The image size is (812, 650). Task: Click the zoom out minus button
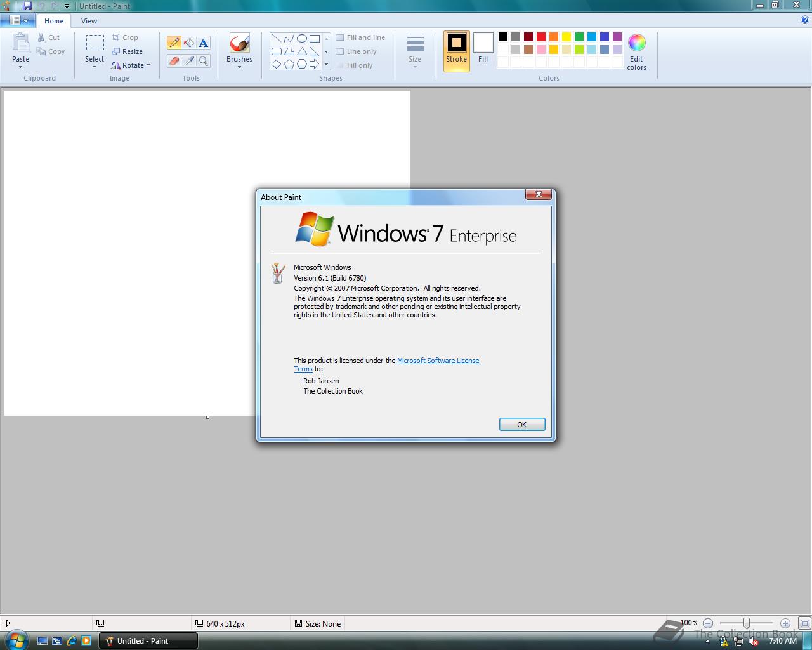708,623
